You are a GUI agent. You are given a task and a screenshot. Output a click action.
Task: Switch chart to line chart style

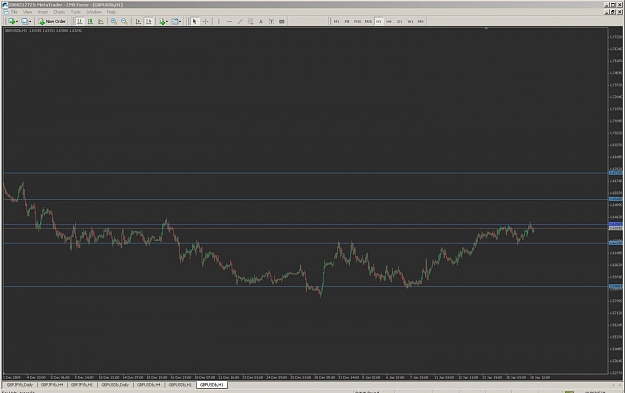coord(101,22)
